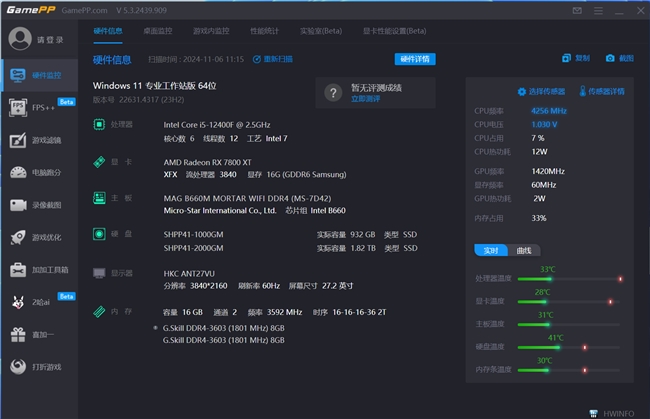Click the 硬盘 disk icon
650x419 pixels.
click(99, 234)
